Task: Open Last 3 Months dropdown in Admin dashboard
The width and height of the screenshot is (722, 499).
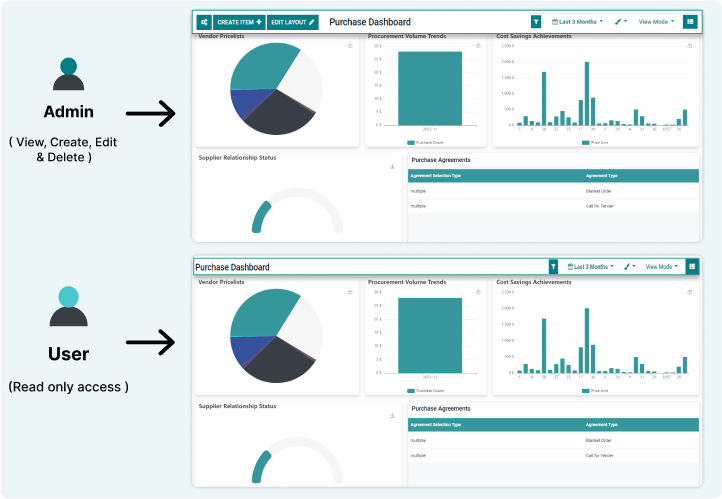Action: pyautogui.click(x=578, y=21)
